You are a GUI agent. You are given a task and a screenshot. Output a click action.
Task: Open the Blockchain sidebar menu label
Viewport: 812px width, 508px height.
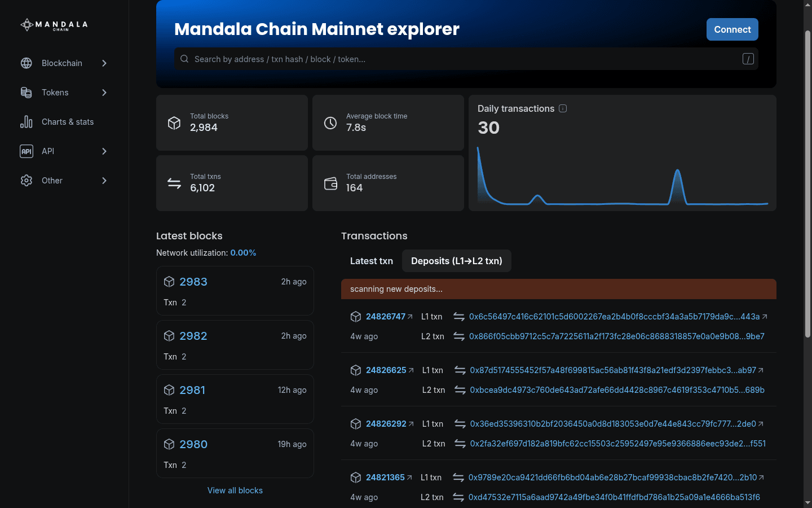tap(62, 63)
